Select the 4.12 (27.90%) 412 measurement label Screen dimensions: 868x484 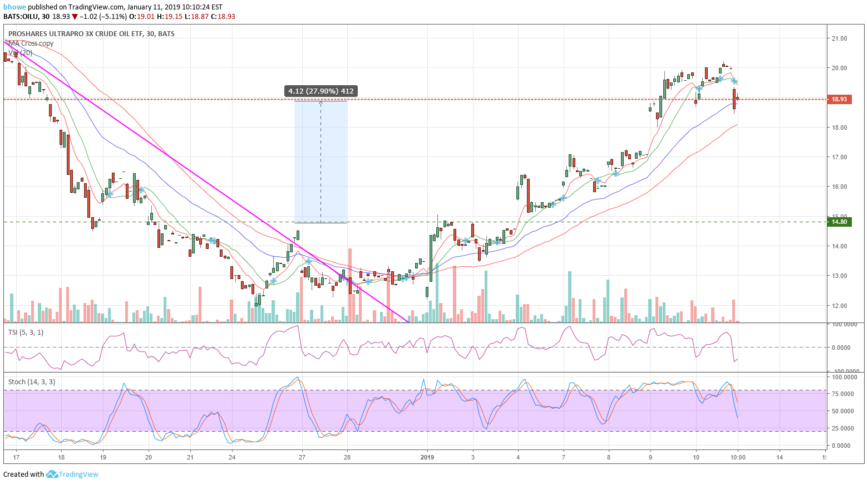321,91
